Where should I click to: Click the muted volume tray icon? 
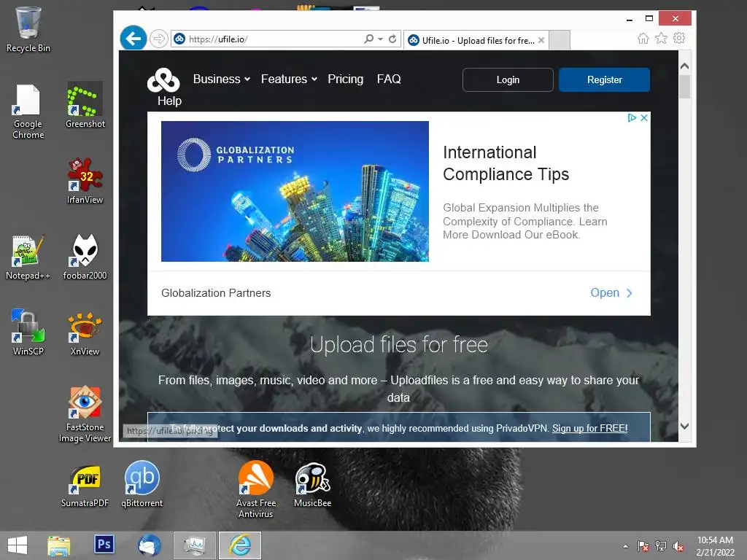(x=678, y=546)
